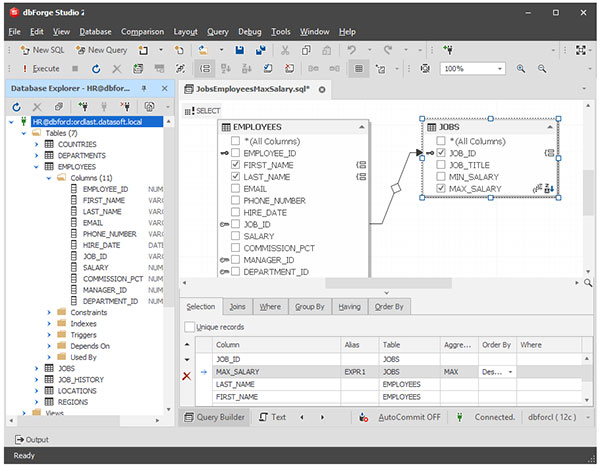The height and width of the screenshot is (468, 600).
Task: Switch to the Joins tab
Action: [x=237, y=307]
